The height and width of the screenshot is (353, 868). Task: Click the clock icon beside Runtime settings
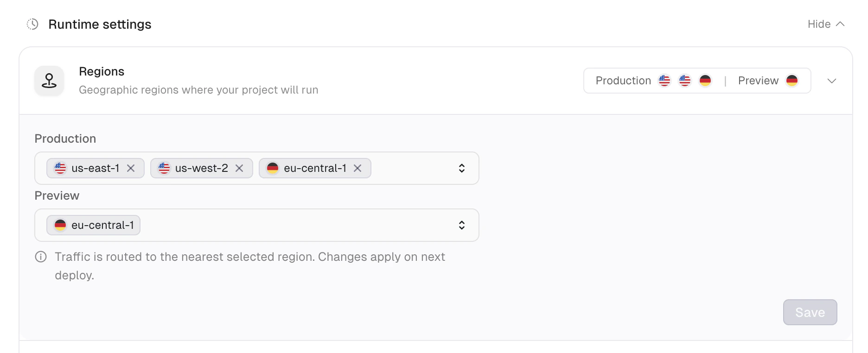coord(32,24)
